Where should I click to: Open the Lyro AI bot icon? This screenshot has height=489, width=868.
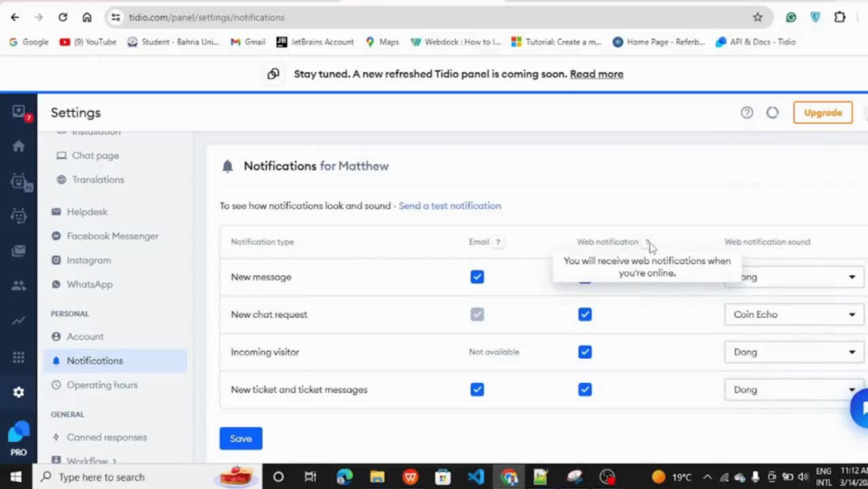tap(21, 182)
